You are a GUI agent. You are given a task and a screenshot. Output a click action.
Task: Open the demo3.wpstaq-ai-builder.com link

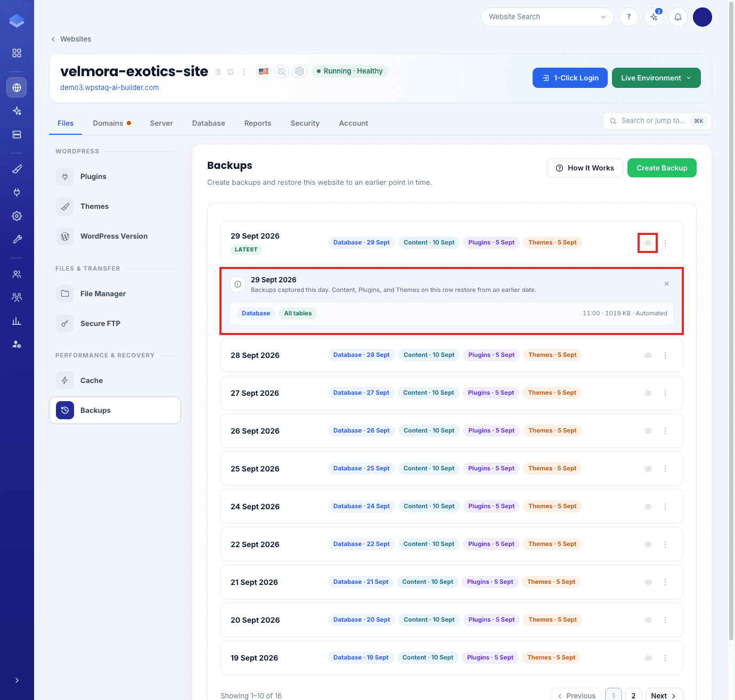(x=110, y=88)
